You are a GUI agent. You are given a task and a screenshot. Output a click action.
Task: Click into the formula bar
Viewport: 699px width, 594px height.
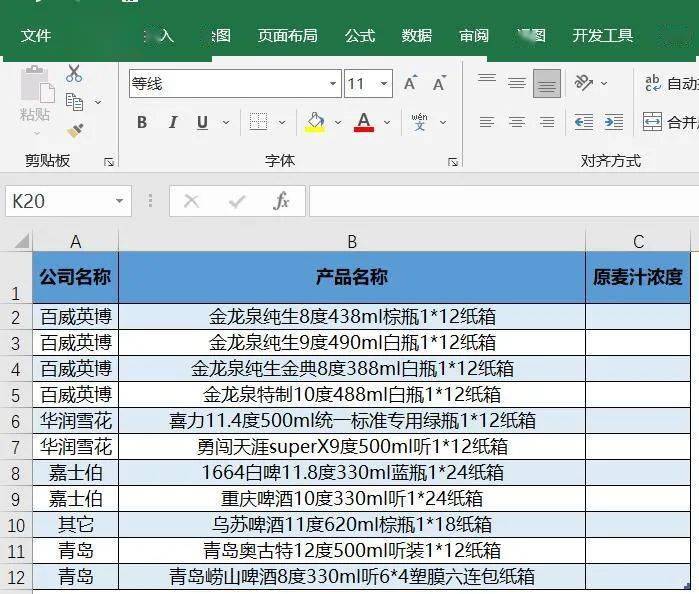pyautogui.click(x=504, y=201)
